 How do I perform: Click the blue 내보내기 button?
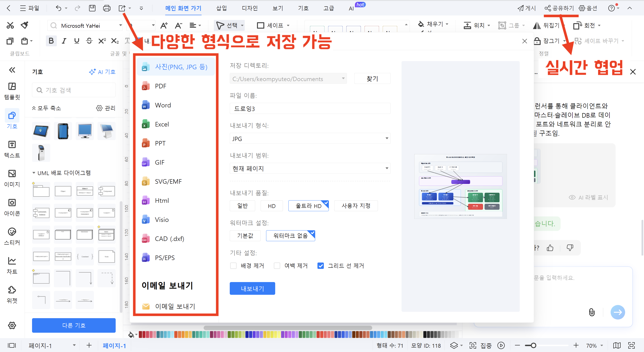[x=252, y=289]
